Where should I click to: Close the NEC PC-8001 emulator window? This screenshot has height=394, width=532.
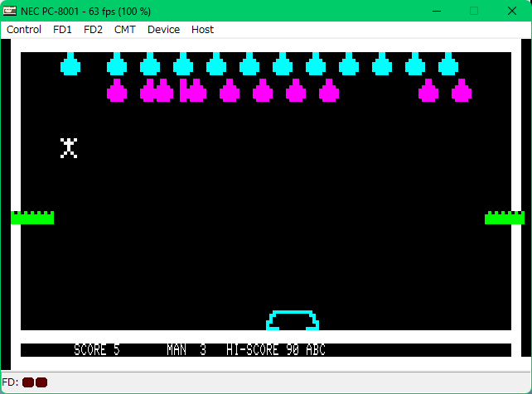click(x=512, y=12)
